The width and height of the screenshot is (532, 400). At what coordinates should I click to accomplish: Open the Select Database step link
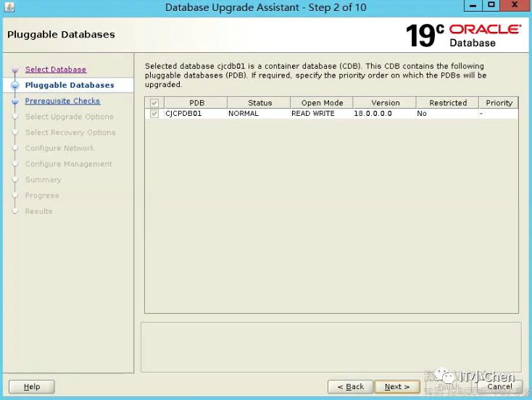point(56,70)
